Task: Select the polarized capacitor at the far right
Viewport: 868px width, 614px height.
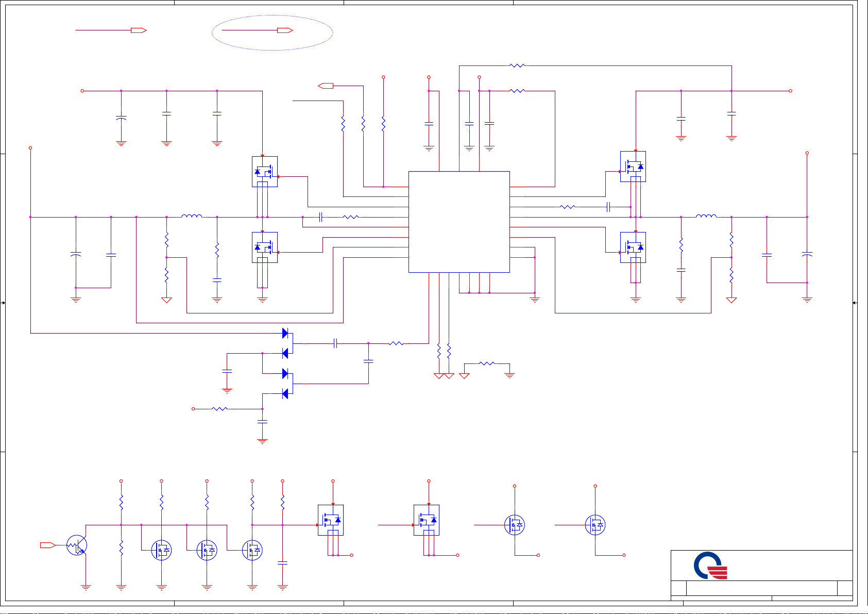Action: click(807, 255)
